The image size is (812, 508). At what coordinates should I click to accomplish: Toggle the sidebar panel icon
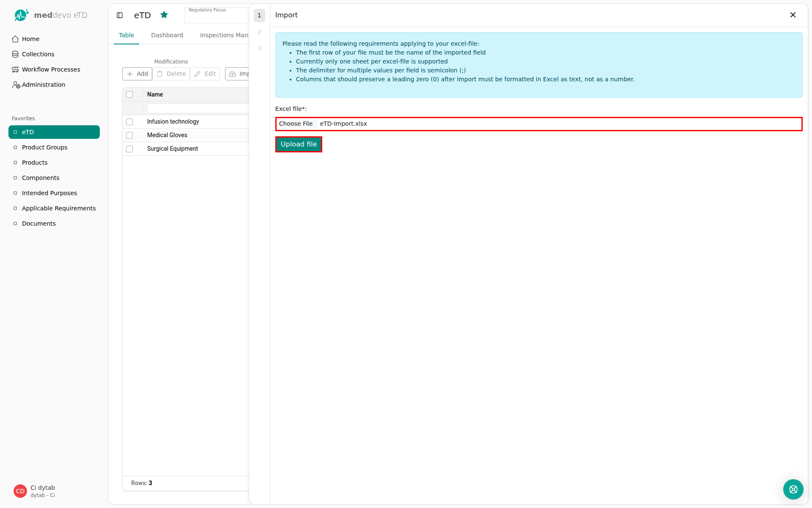[x=120, y=15]
